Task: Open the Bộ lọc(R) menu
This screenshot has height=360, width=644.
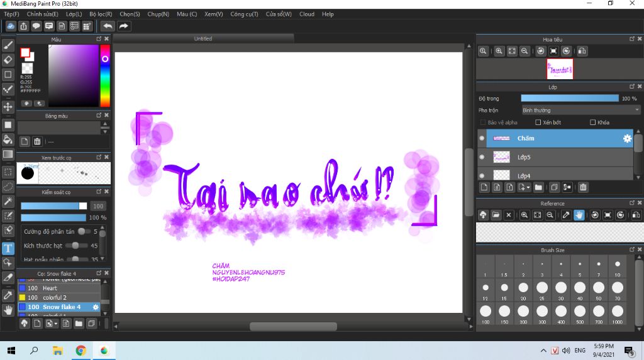Action: pos(101,14)
